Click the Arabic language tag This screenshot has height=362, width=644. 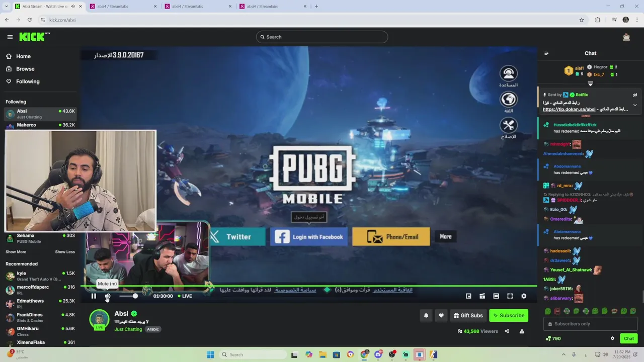(x=153, y=329)
